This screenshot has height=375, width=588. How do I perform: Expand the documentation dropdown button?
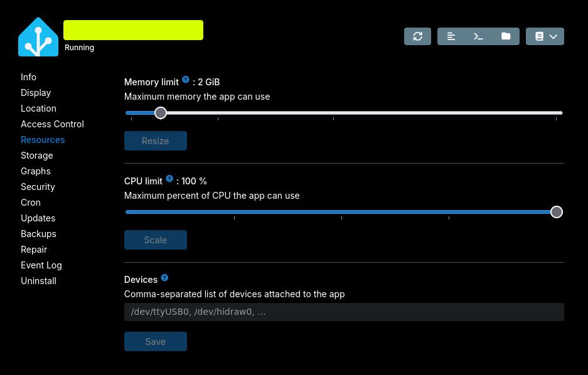point(545,36)
